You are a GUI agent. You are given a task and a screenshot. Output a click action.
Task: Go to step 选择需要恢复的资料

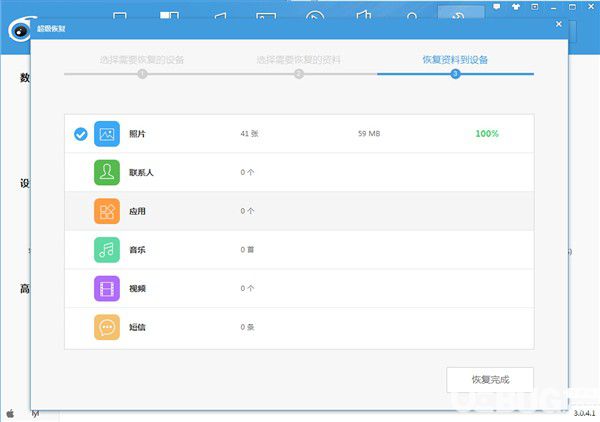[x=298, y=60]
